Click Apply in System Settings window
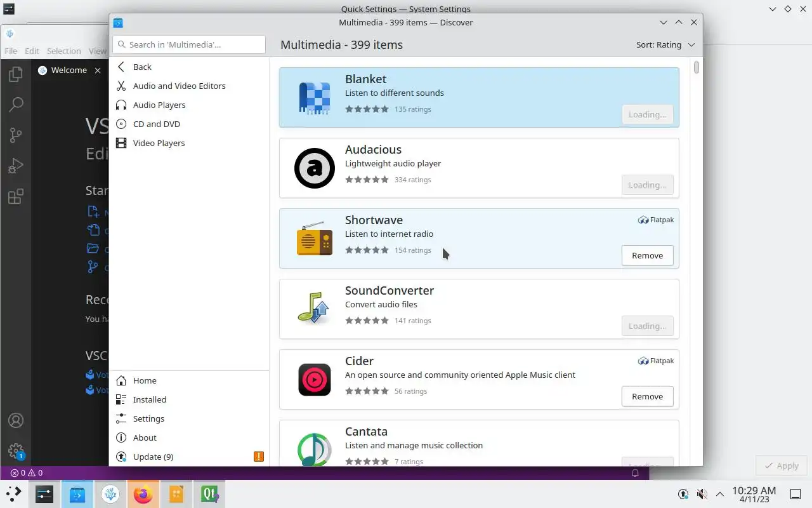Image resolution: width=812 pixels, height=508 pixels. tap(782, 465)
